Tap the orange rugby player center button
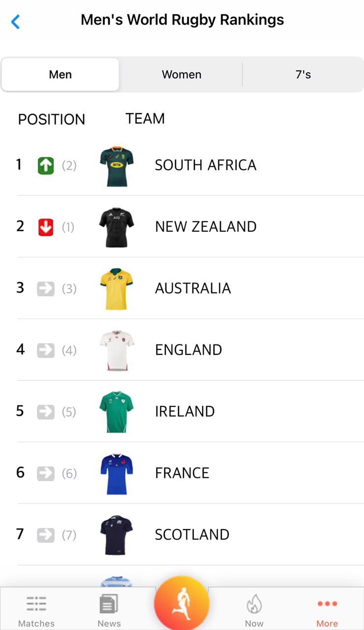This screenshot has width=364, height=630. click(x=182, y=603)
